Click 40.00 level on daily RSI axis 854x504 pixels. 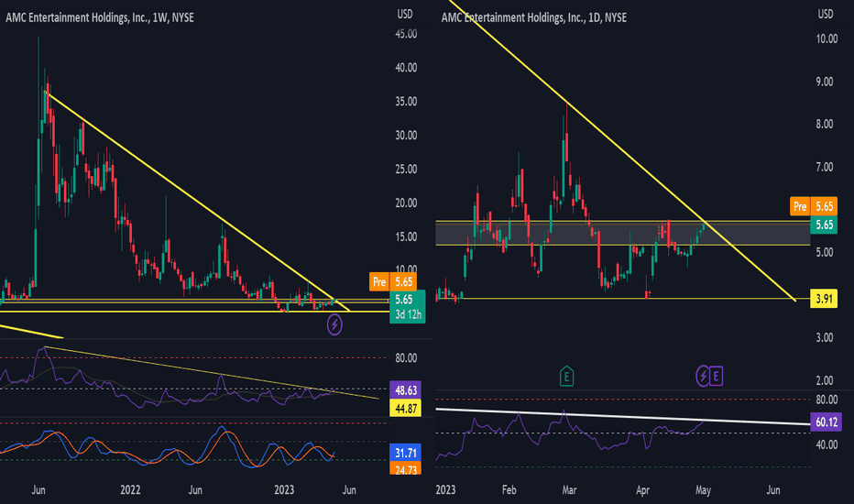click(827, 444)
